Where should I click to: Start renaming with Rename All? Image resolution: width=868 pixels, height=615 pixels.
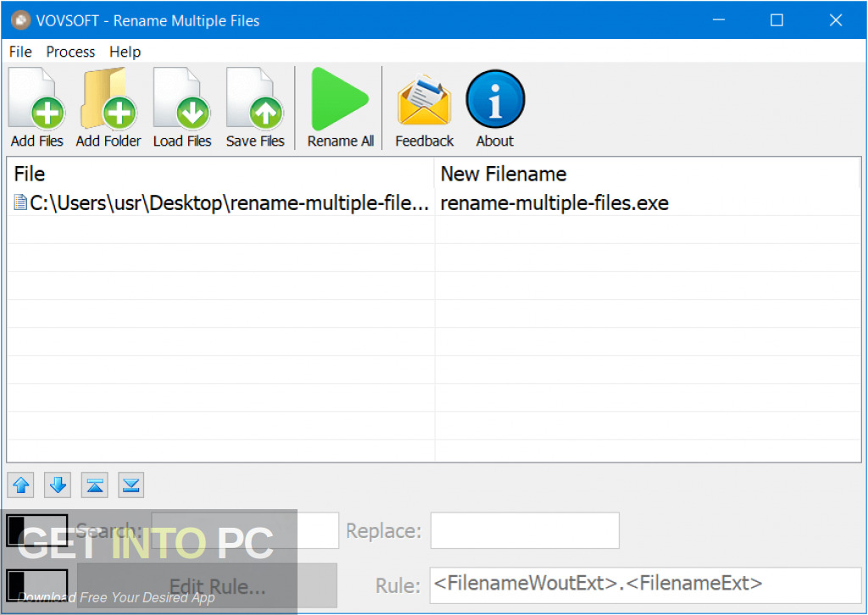pos(341,108)
